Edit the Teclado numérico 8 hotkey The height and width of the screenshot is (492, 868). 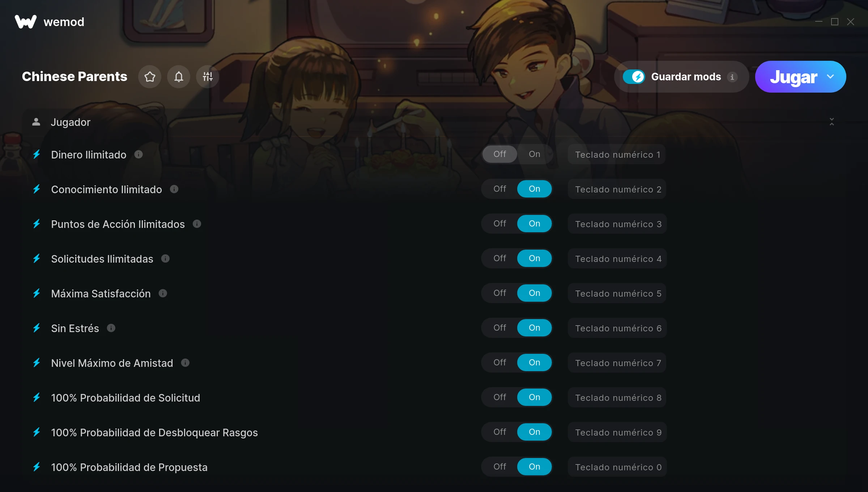point(617,398)
